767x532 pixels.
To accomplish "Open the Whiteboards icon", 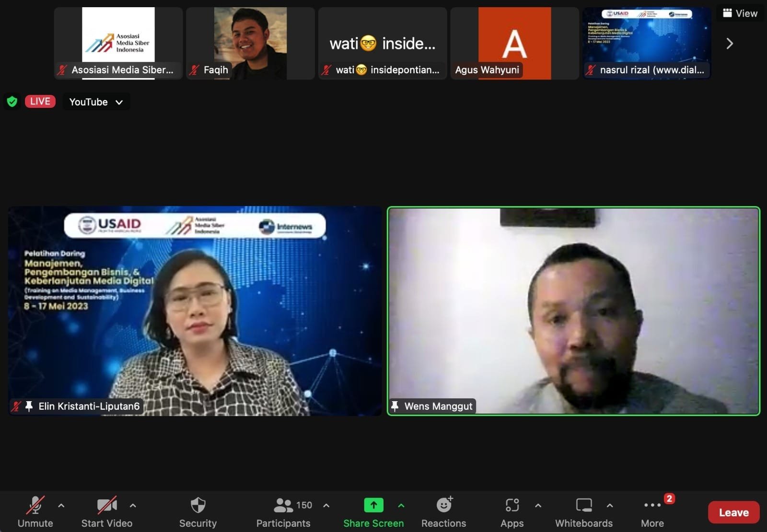I will pyautogui.click(x=584, y=505).
